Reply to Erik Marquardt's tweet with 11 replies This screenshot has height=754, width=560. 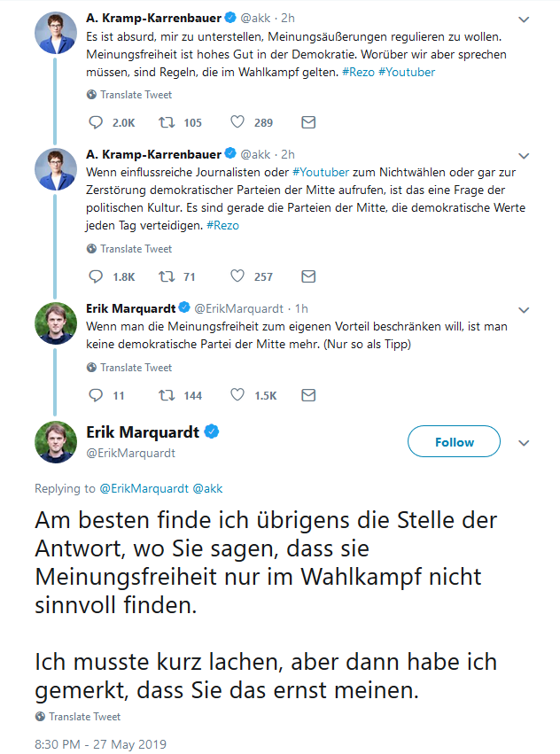(x=97, y=395)
